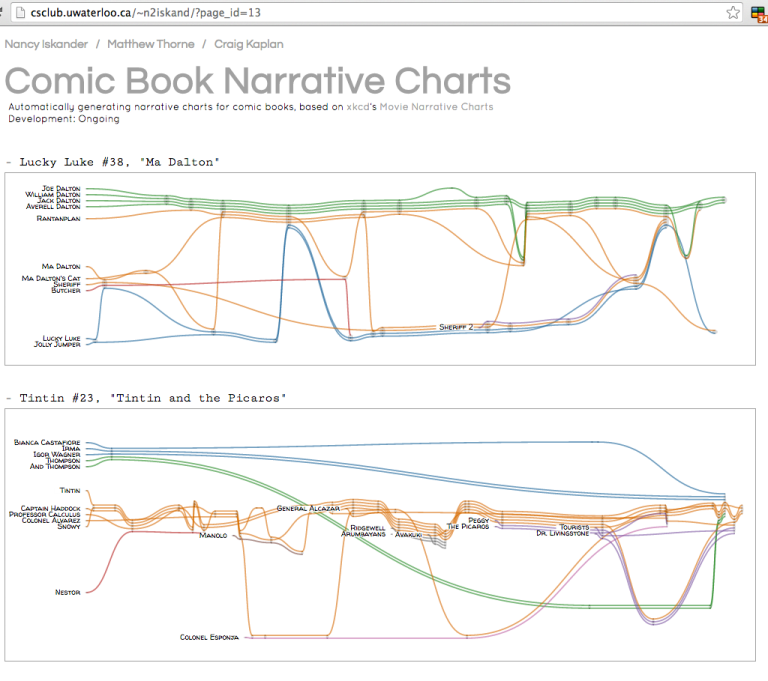Click the Sheriff 2 label in the chart
Viewport: 768px width, 681px height.
coord(456,327)
